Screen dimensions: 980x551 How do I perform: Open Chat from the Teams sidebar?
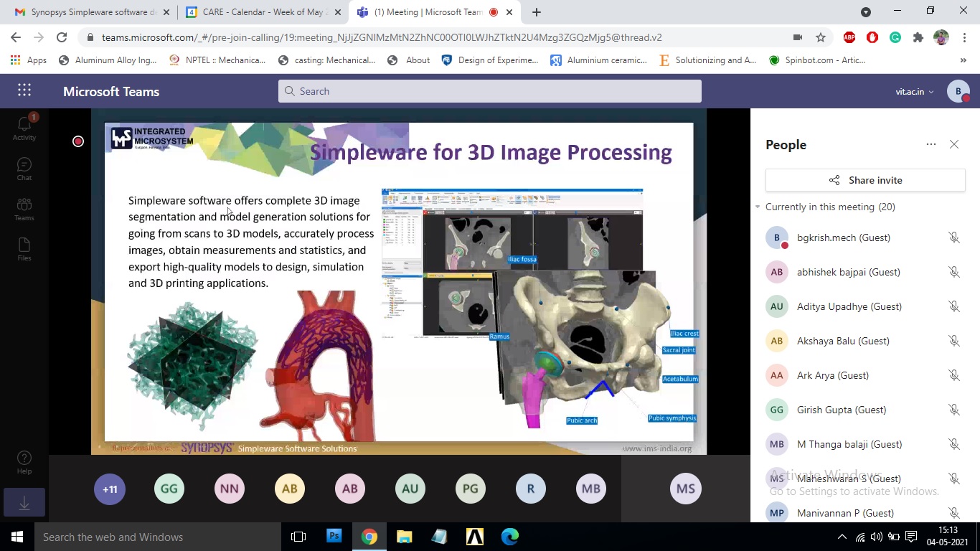pos(24,166)
